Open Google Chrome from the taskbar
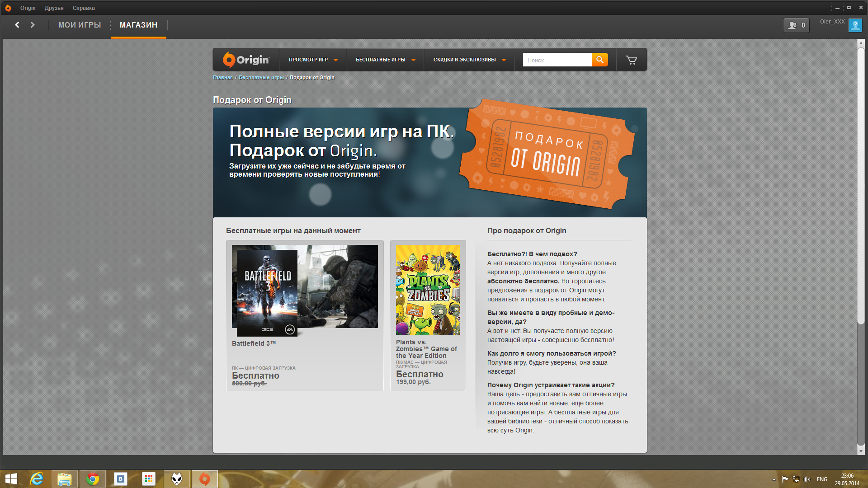This screenshot has height=488, width=868. click(93, 479)
